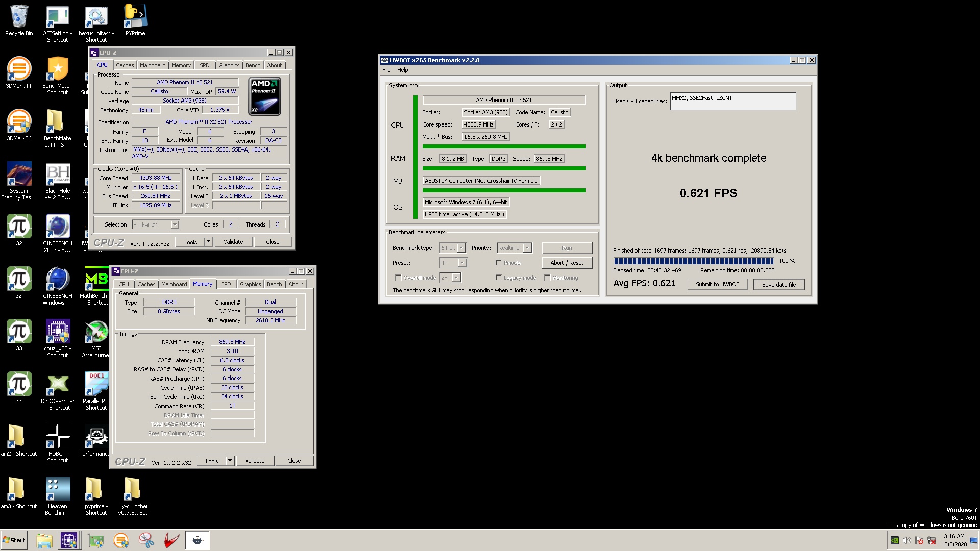Click Validate in top CPU-Z window
The width and height of the screenshot is (980, 551).
[x=233, y=242]
